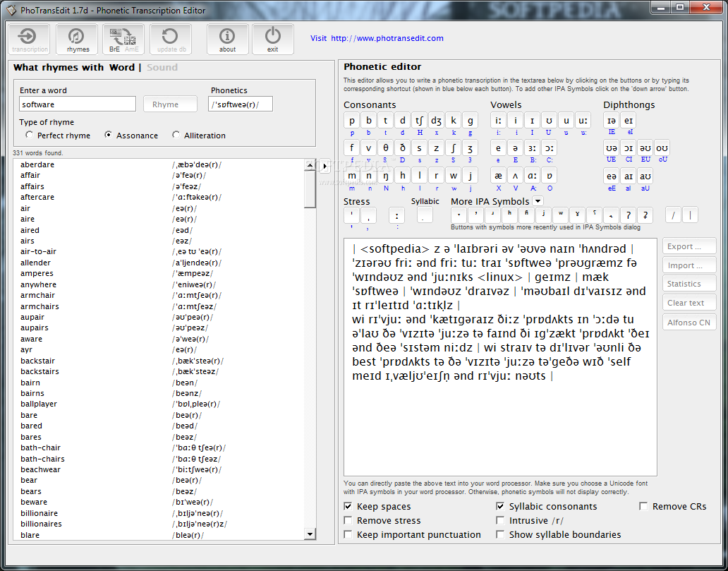Insert the ð consonant symbol
Viewport: 728px width, 571px height.
click(x=403, y=148)
